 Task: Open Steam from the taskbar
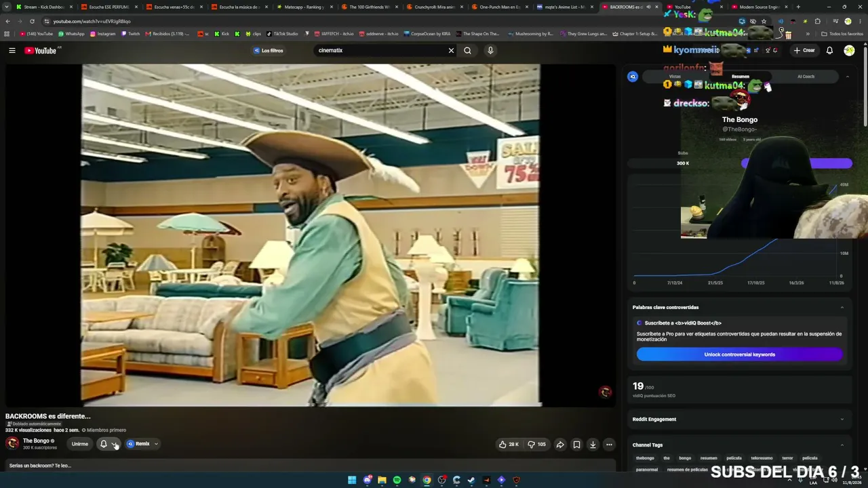pos(471,480)
